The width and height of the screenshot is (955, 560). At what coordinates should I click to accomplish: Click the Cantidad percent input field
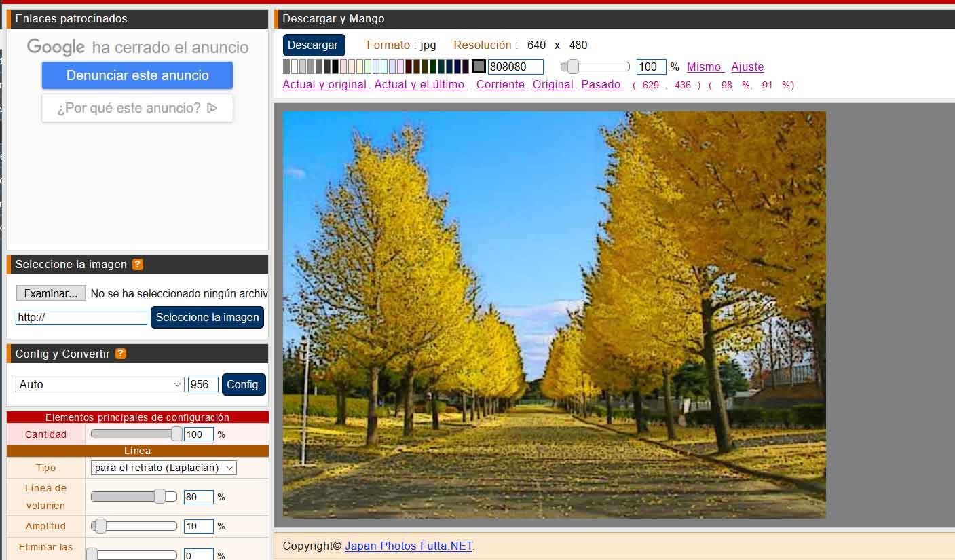point(199,434)
